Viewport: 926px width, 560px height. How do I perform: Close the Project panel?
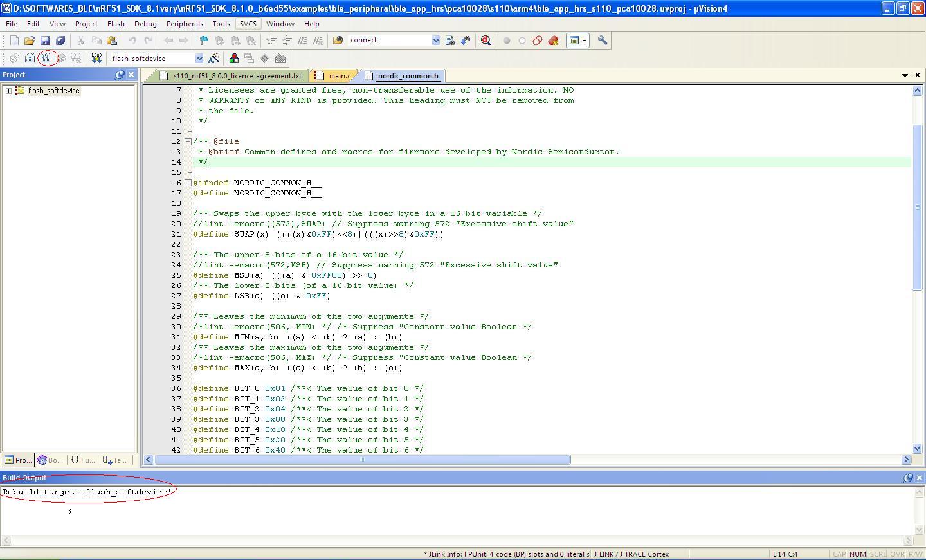(x=131, y=75)
